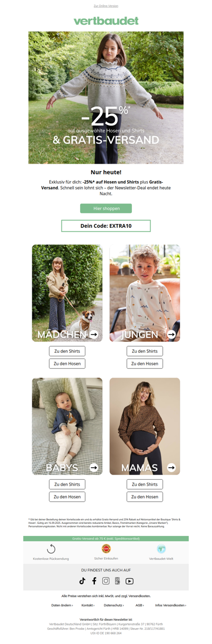This screenshot has width=212, height=644.
Task: Click the Vertbaudet-Welt globe icon
Action: pyautogui.click(x=161, y=549)
